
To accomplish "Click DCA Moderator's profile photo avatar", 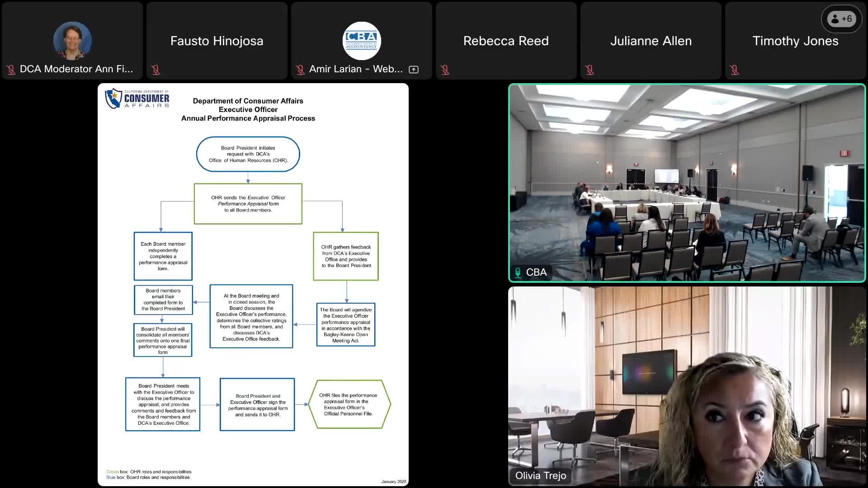I will 72,41.
